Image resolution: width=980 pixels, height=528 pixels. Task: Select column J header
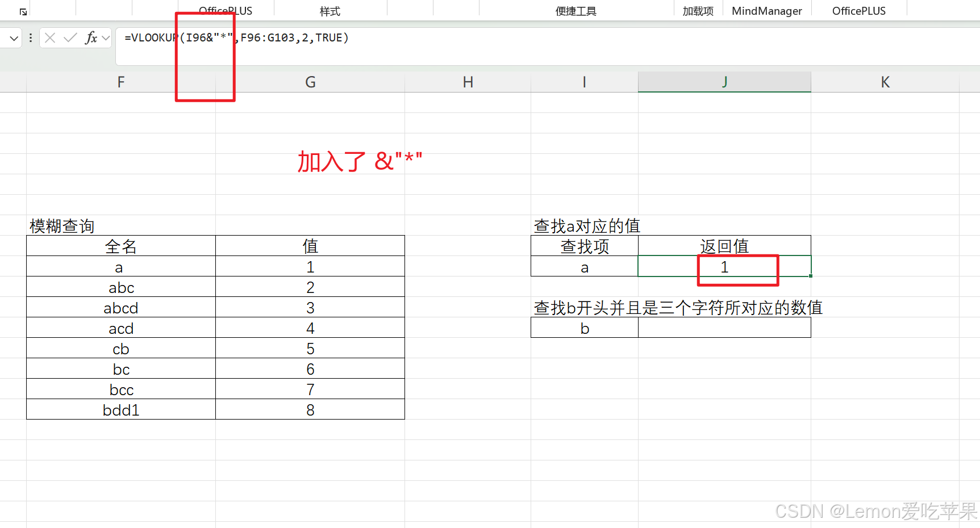click(724, 82)
